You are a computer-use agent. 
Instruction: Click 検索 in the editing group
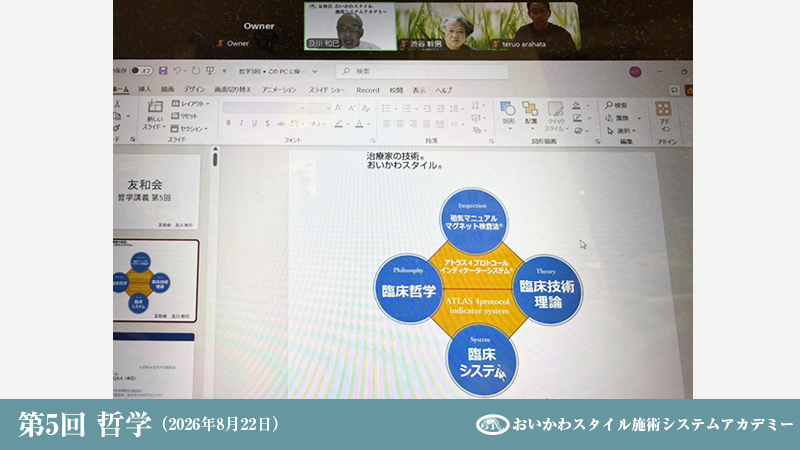[x=616, y=105]
